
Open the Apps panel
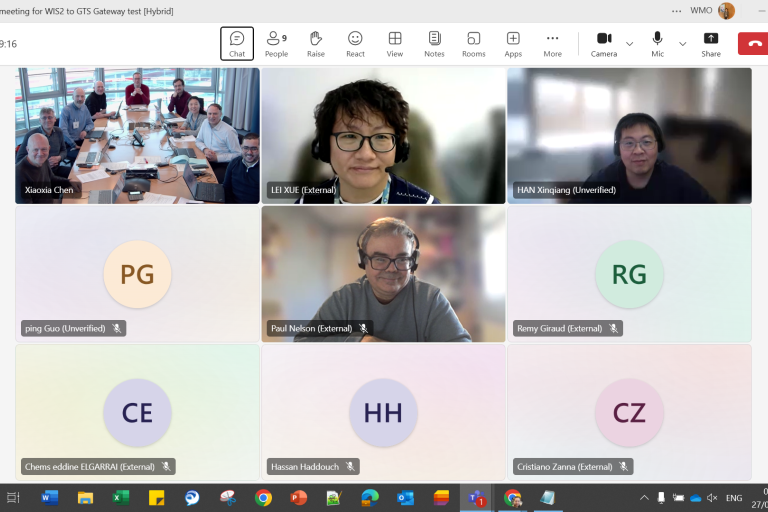513,43
